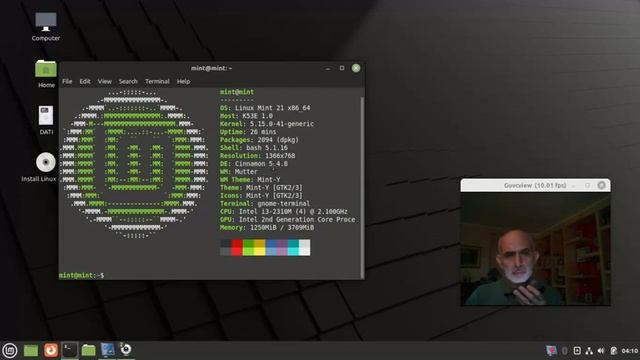Viewport: 640px width, 360px height.
Task: Open the terminal Help menu
Action: coord(183,81)
